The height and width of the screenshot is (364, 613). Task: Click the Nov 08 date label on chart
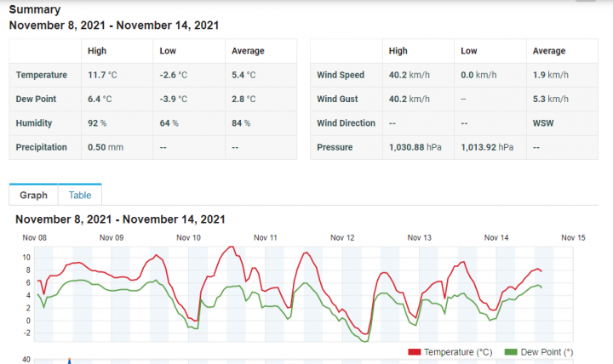pos(34,238)
